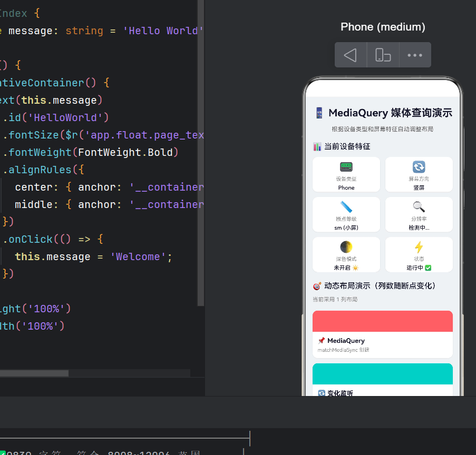Viewport: 476px width, 455px height.
Task: Click the ruler icon above 断点等级
Action: click(x=346, y=207)
